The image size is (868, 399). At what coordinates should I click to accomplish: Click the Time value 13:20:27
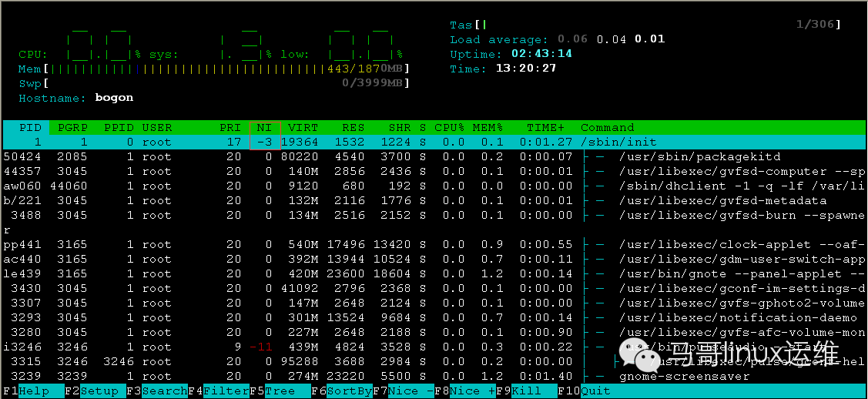527,69
